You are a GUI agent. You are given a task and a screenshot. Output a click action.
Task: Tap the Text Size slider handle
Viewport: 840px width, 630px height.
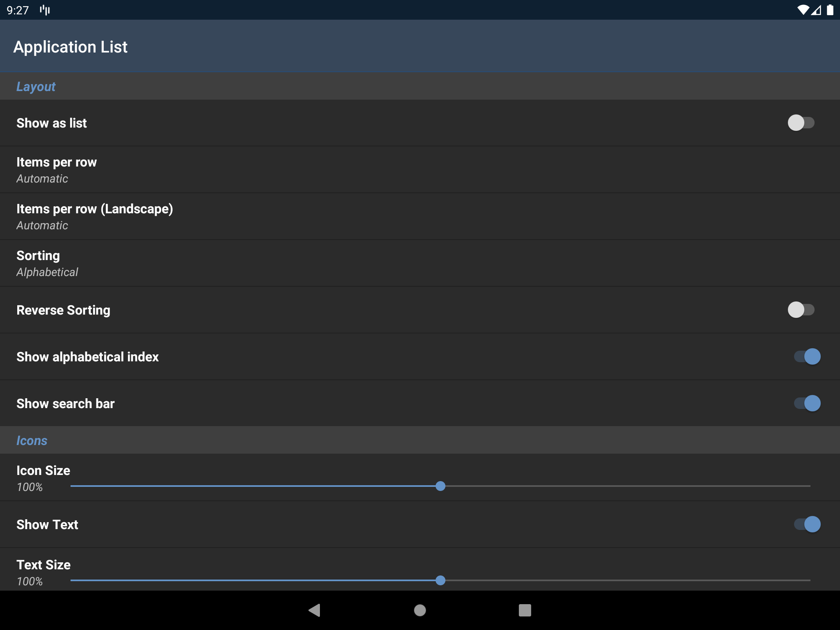pos(441,580)
